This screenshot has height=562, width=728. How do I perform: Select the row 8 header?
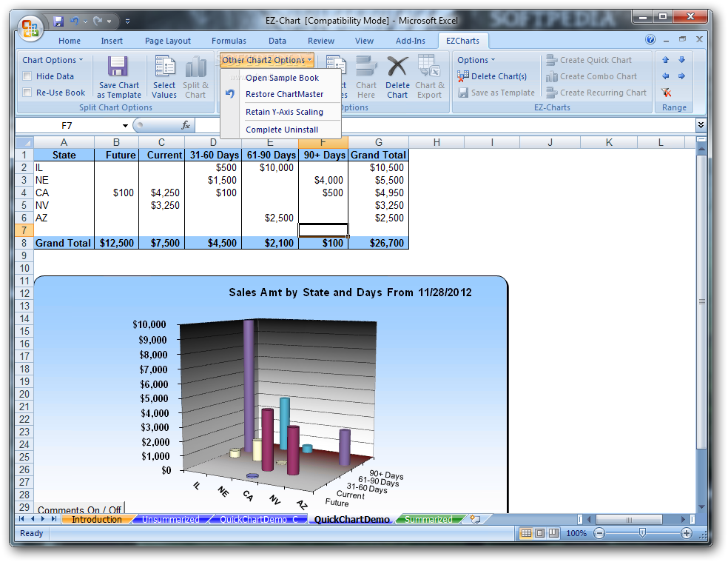click(24, 243)
